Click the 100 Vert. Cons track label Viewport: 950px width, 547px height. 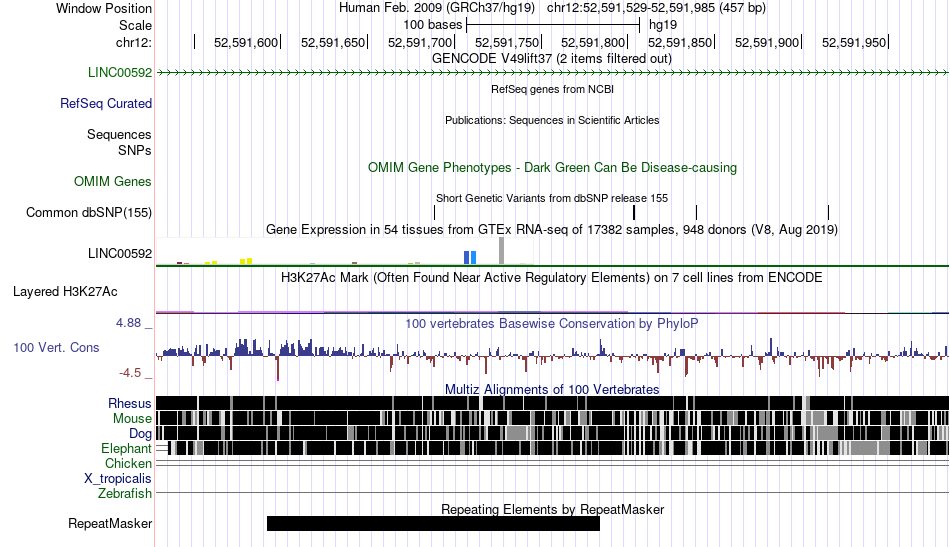click(x=56, y=348)
